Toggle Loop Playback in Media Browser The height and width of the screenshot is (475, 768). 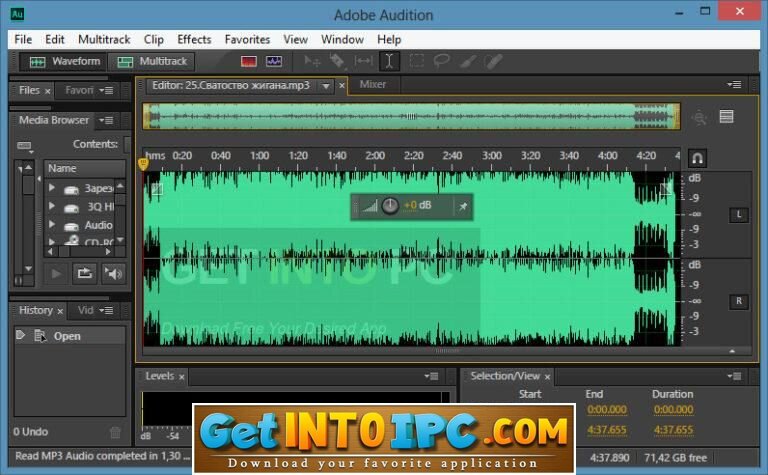pyautogui.click(x=84, y=273)
